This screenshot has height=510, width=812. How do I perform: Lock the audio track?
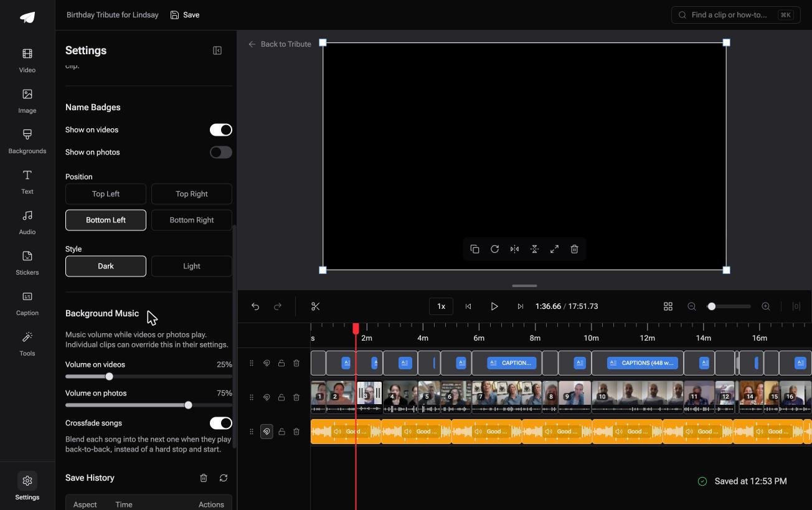pos(281,432)
